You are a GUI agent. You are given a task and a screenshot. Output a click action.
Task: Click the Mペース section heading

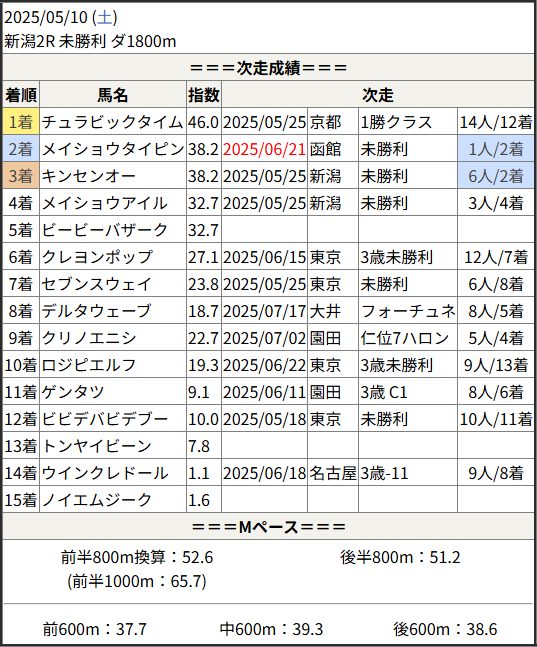pyautogui.click(x=268, y=527)
